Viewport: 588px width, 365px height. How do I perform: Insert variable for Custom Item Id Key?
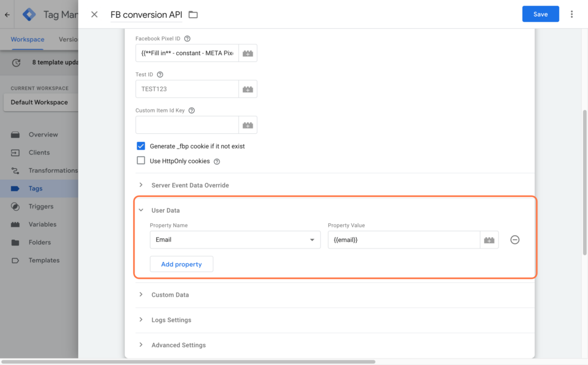point(248,125)
